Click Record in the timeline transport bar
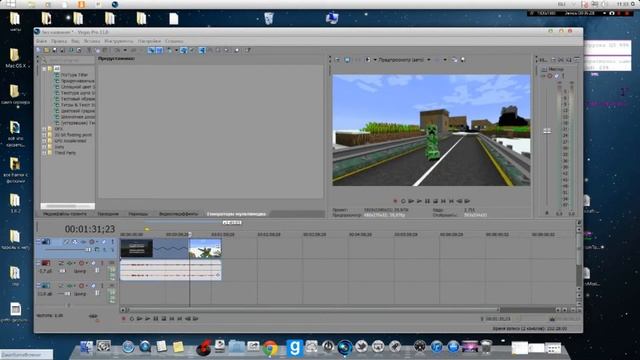 click(124, 318)
